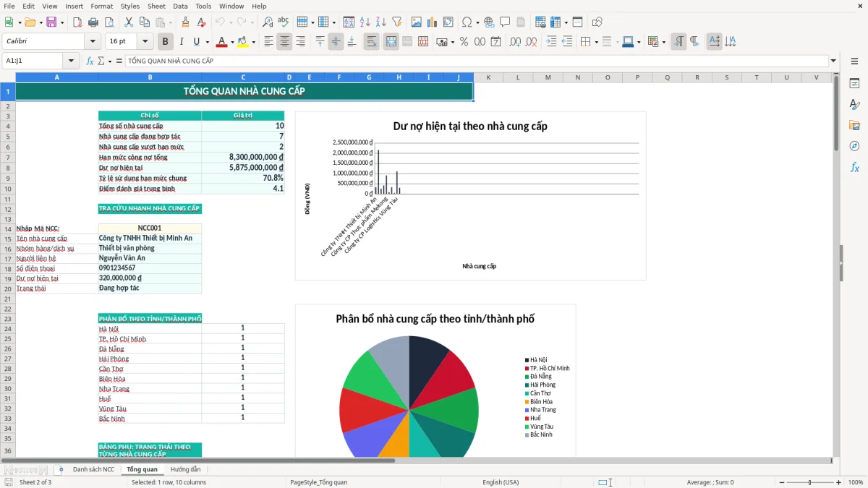The image size is (868, 488).
Task: Switch to Hướng dẫn sheet tab
Action: (x=185, y=469)
